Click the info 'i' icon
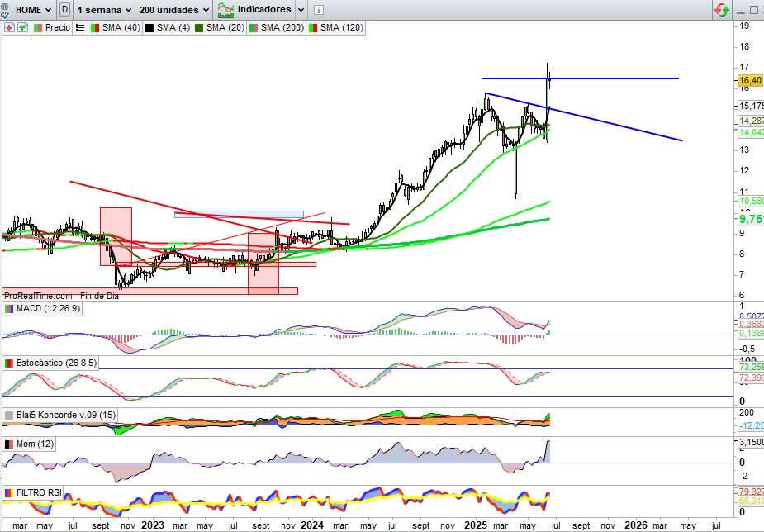 pos(318,10)
